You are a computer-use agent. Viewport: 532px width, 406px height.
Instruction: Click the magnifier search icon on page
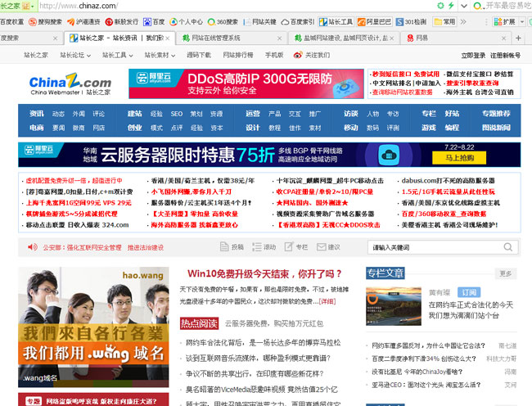[508, 247]
